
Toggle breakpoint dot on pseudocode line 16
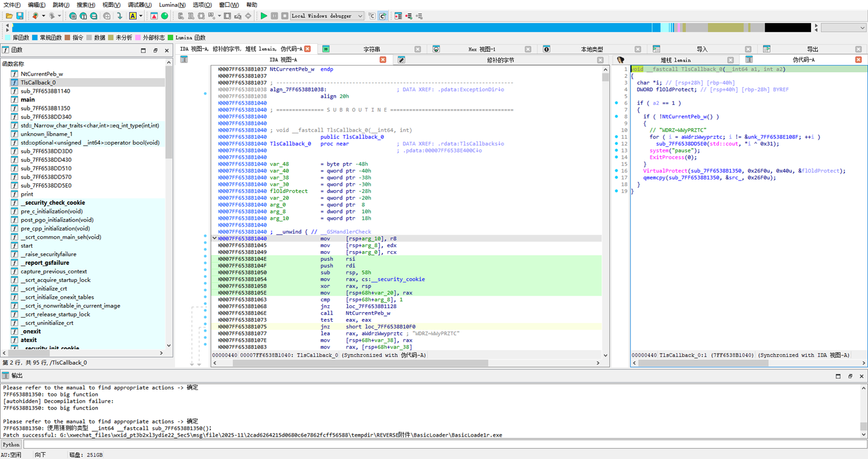tap(617, 171)
